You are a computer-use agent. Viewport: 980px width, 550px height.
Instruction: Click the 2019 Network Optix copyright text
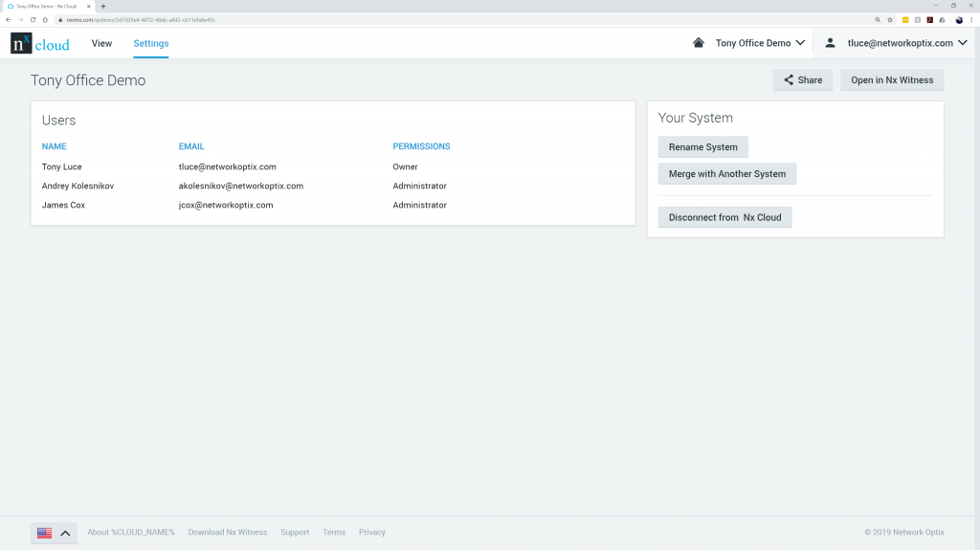pyautogui.click(x=903, y=533)
